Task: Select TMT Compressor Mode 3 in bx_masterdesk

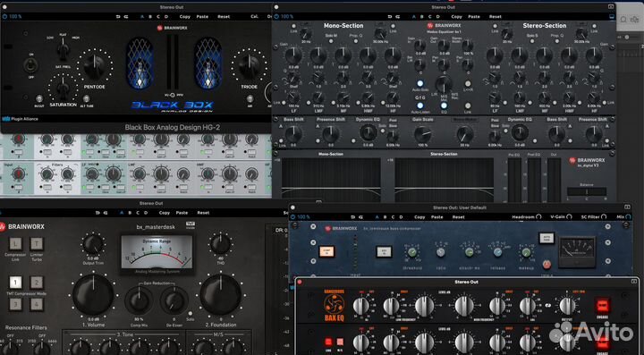Action: [15, 304]
